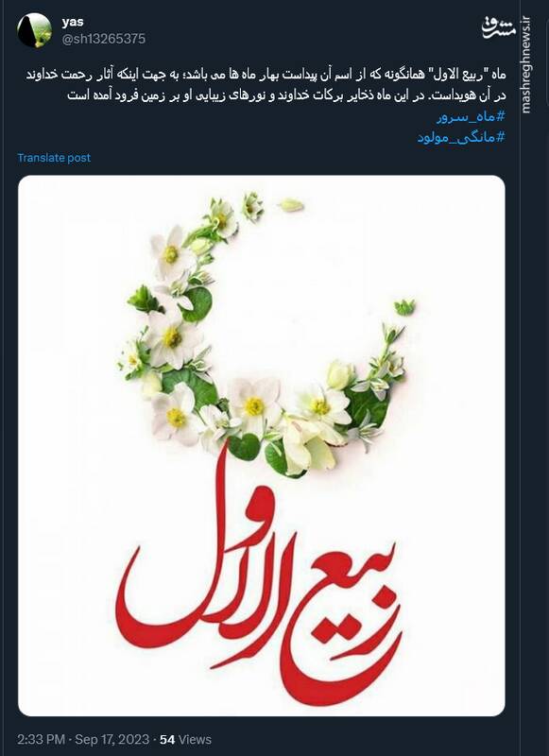The height and width of the screenshot is (756, 549).
Task: Open the 54 Views count
Action: point(185,739)
